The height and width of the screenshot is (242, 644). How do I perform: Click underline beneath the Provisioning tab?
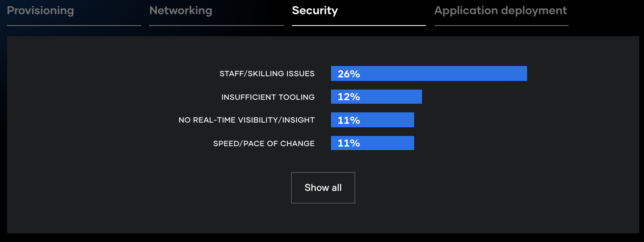pyautogui.click(x=74, y=26)
